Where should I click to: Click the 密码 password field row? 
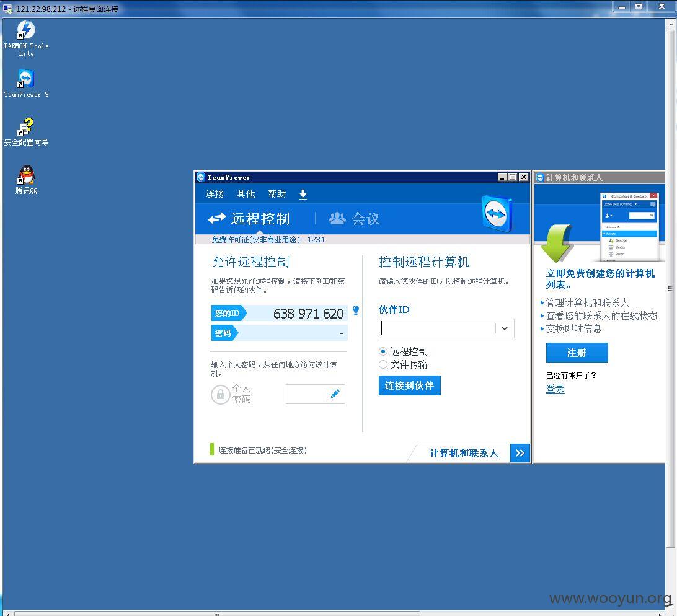[280, 333]
